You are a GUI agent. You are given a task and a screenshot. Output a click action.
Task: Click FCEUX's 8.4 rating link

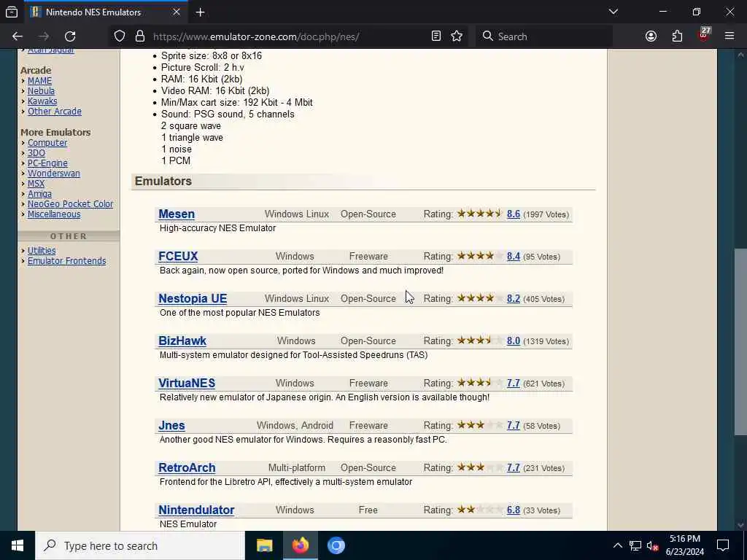(513, 256)
